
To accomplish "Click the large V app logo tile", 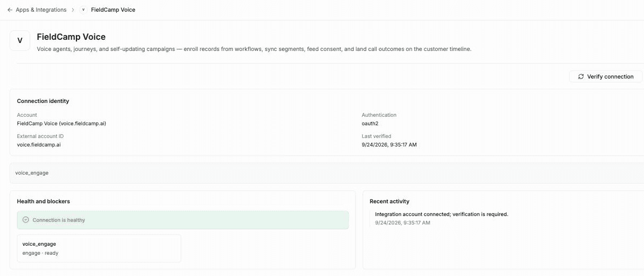I will point(20,40).
